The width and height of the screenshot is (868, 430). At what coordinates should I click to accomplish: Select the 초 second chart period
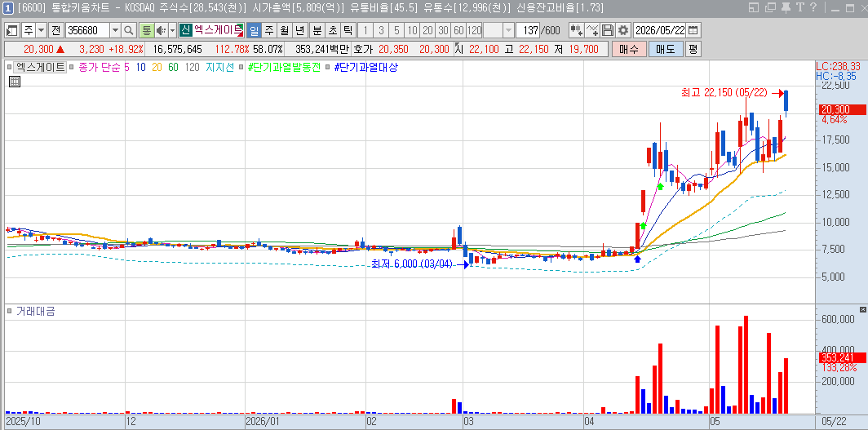333,30
